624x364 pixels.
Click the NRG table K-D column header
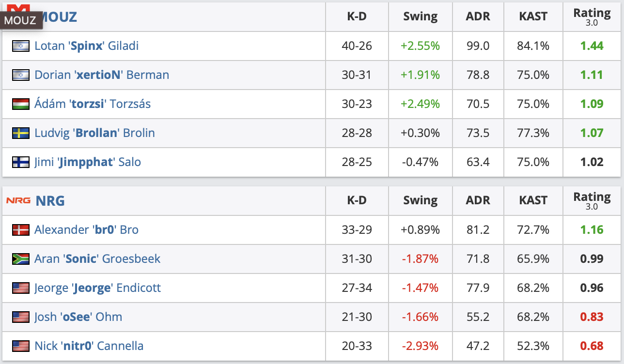click(x=357, y=200)
